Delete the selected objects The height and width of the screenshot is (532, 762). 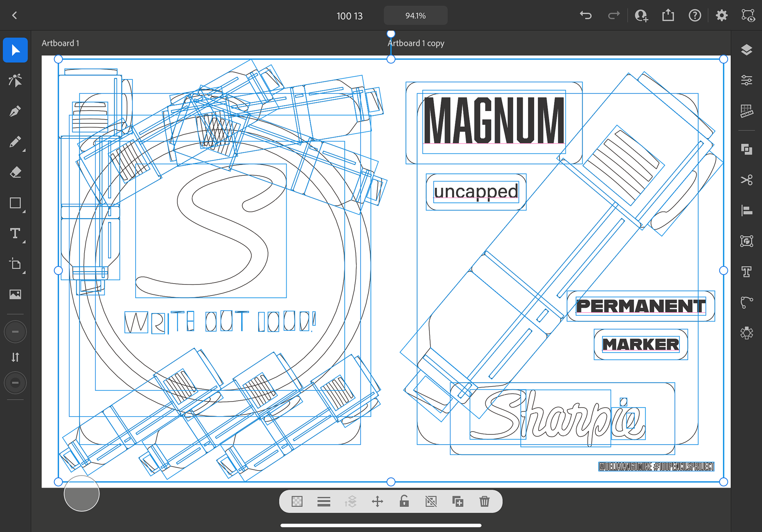(x=485, y=501)
